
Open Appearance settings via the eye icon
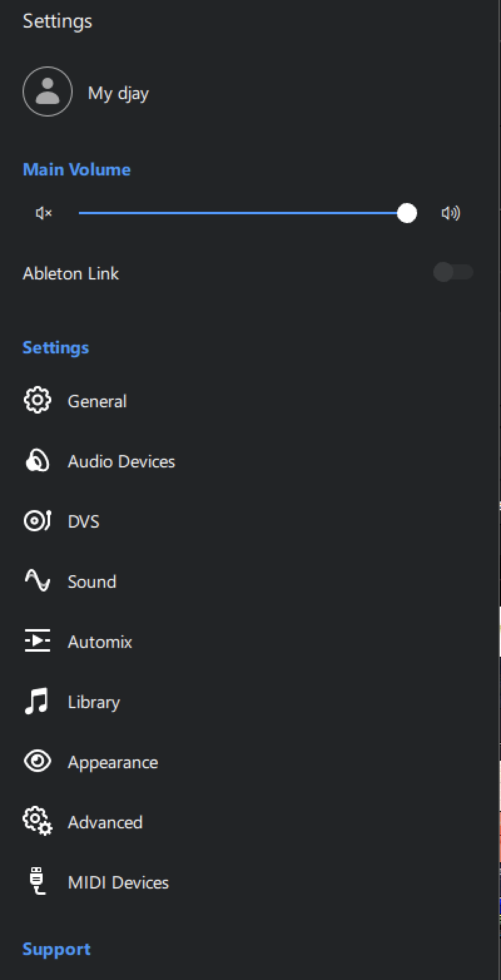click(x=37, y=761)
